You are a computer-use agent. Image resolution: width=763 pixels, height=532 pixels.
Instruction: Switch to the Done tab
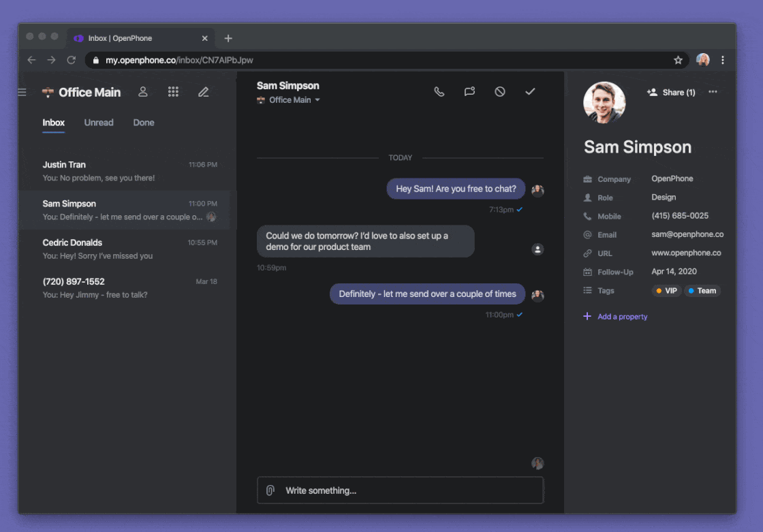coord(144,123)
